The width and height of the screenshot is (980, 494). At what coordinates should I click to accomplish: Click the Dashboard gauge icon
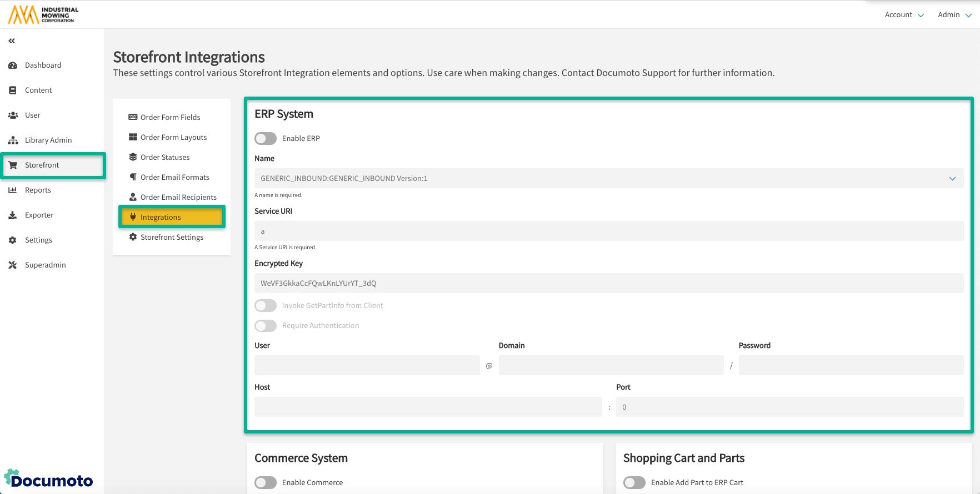(x=13, y=65)
